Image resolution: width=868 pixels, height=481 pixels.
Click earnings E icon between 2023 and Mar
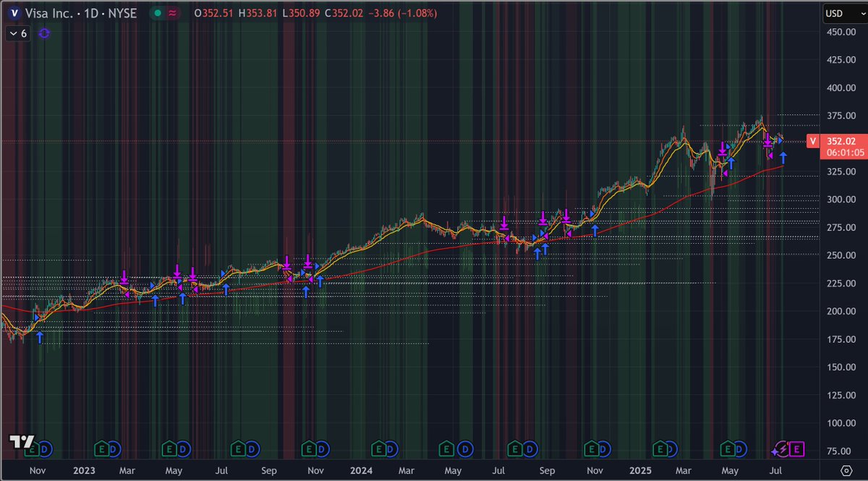(x=101, y=450)
